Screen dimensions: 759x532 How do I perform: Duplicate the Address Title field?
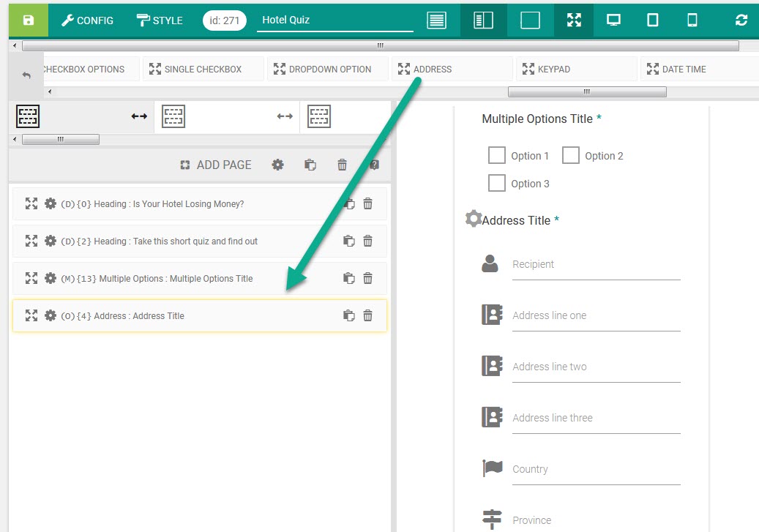click(x=349, y=315)
